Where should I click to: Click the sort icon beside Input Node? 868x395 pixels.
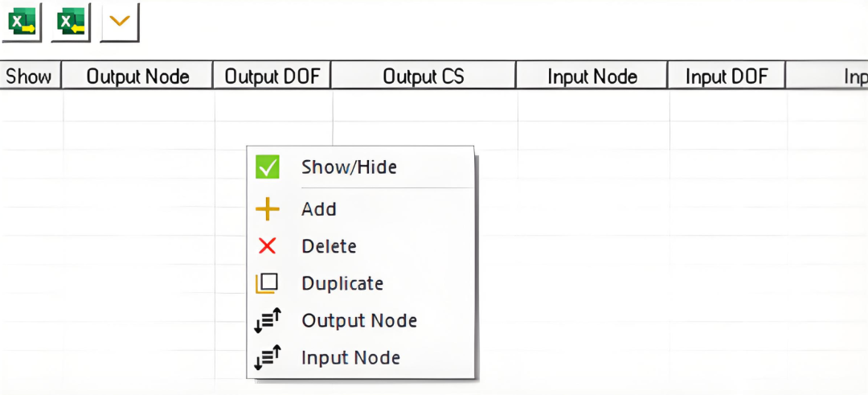point(268,357)
